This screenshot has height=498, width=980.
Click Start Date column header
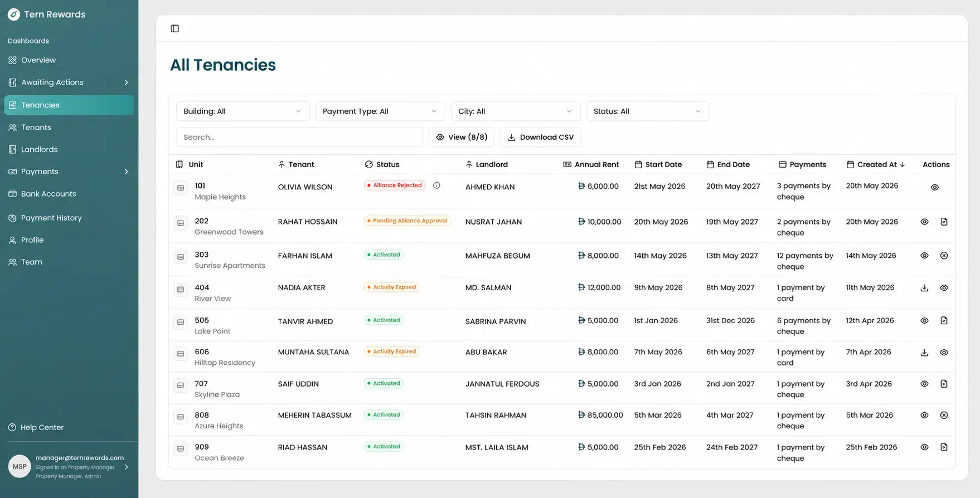point(658,164)
